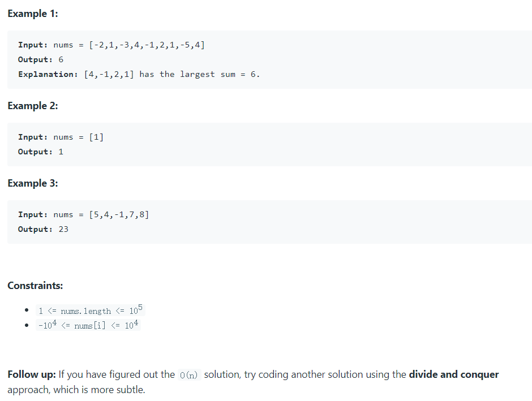
Task: Click the bold Input label in Example 1
Action: [33, 45]
